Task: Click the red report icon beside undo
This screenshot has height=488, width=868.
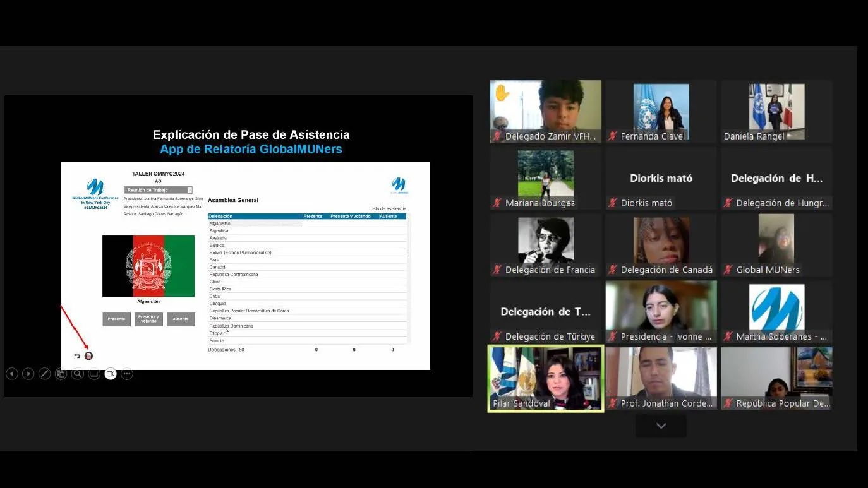Action: [x=88, y=356]
